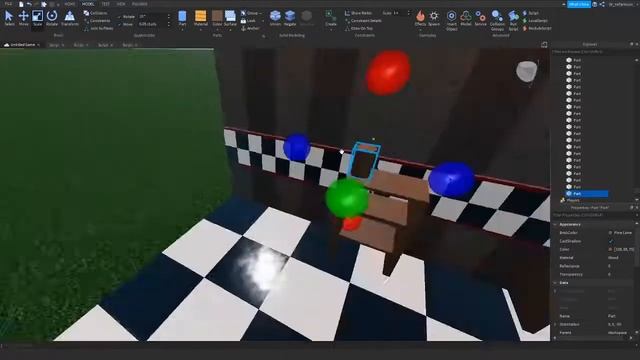This screenshot has height=360, width=640.
Task: Switch to the TEST ribbon tab
Action: (x=106, y=4)
